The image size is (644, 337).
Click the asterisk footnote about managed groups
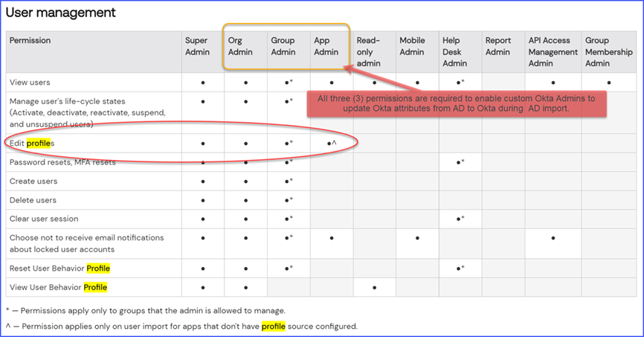(x=146, y=311)
